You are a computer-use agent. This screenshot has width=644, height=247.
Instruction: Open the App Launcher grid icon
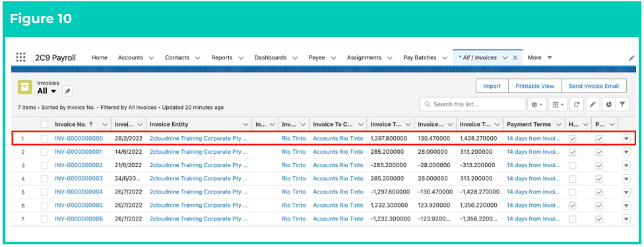20,57
